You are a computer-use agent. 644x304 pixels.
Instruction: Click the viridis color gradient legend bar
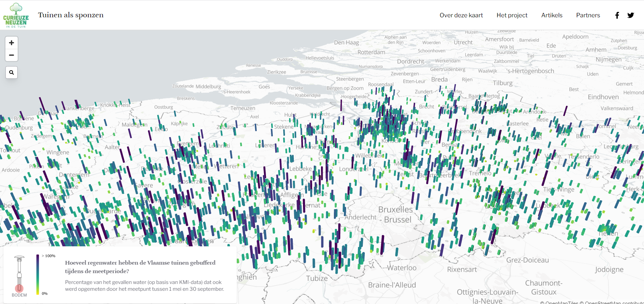tap(38, 274)
